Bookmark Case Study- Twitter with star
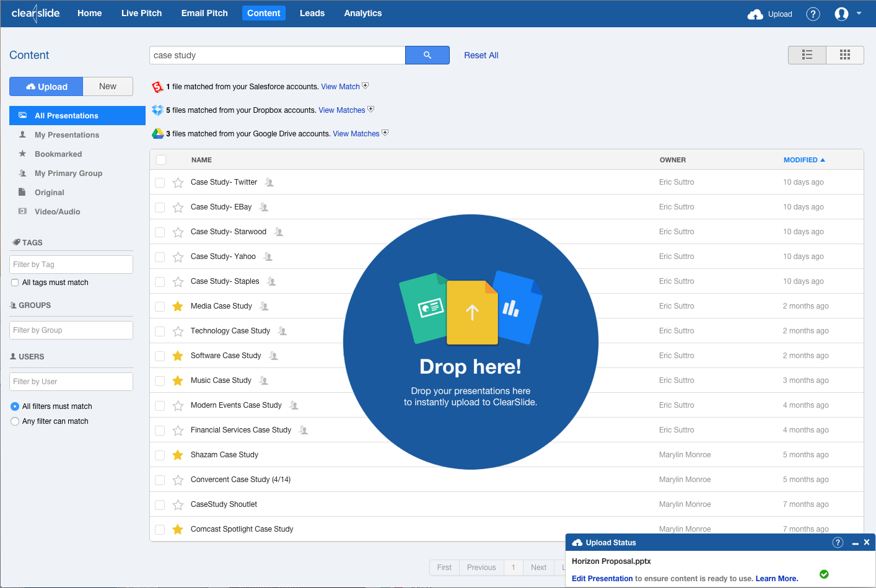Viewport: 876px width, 588px height. [178, 182]
